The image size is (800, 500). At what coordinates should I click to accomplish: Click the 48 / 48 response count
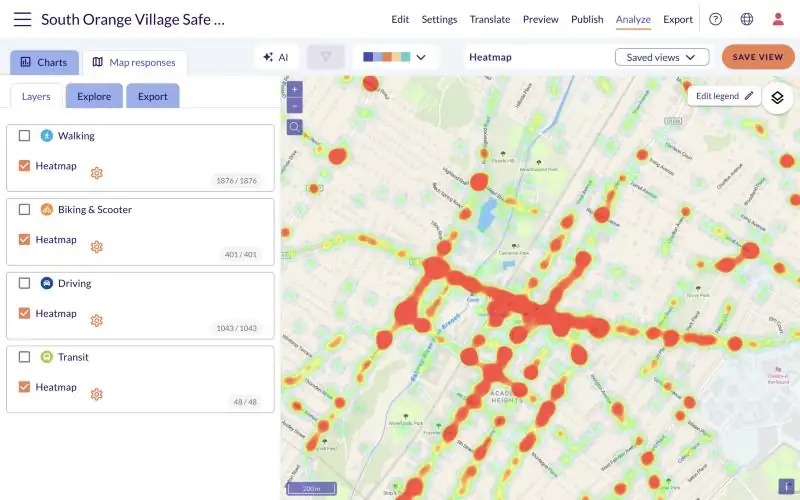coord(245,402)
